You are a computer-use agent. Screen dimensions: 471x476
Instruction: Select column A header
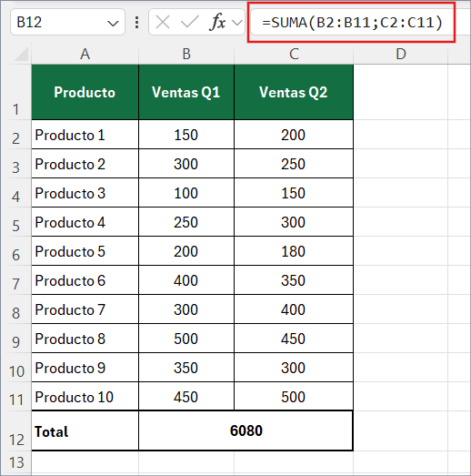[x=85, y=54]
